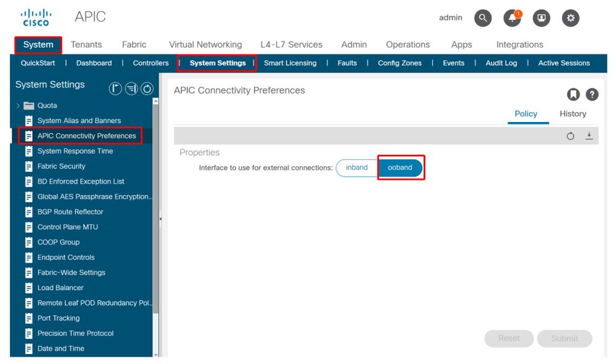Collapse sidebar using the splitter arrow
The height and width of the screenshot is (364, 616).
(x=160, y=219)
